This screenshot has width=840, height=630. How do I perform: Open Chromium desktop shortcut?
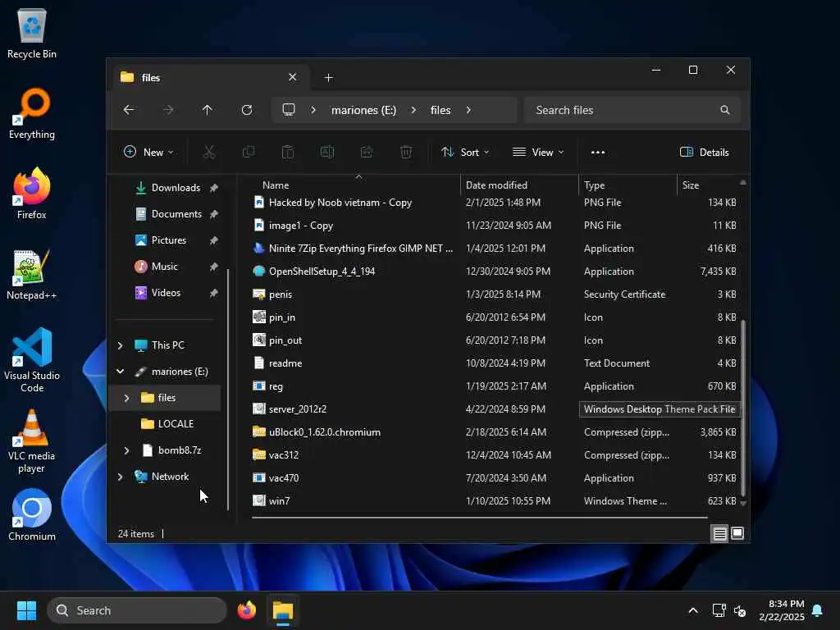pyautogui.click(x=32, y=515)
